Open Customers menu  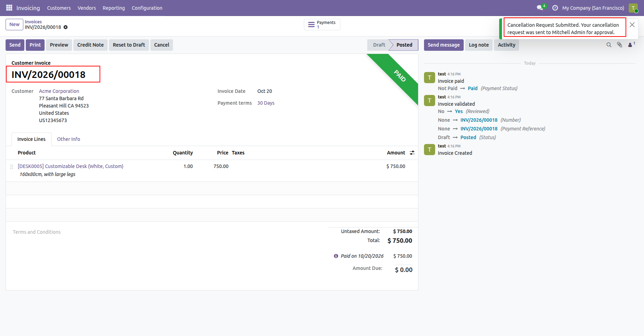59,8
